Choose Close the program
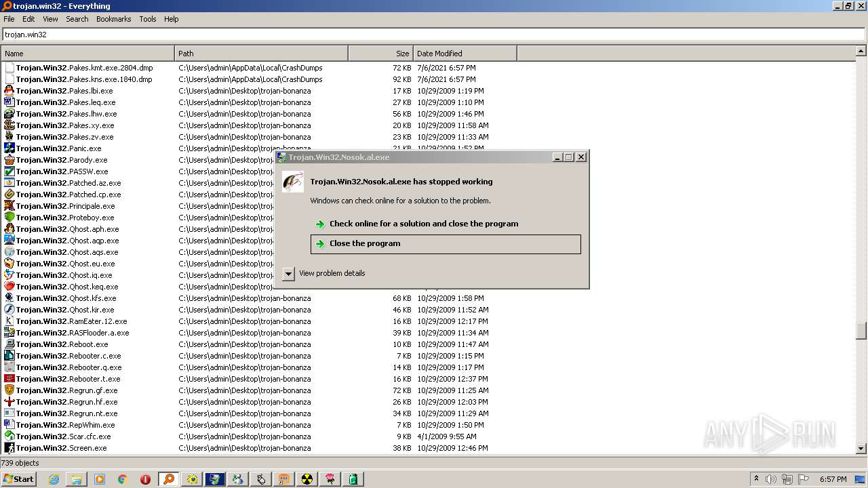The image size is (868, 488). 446,244
